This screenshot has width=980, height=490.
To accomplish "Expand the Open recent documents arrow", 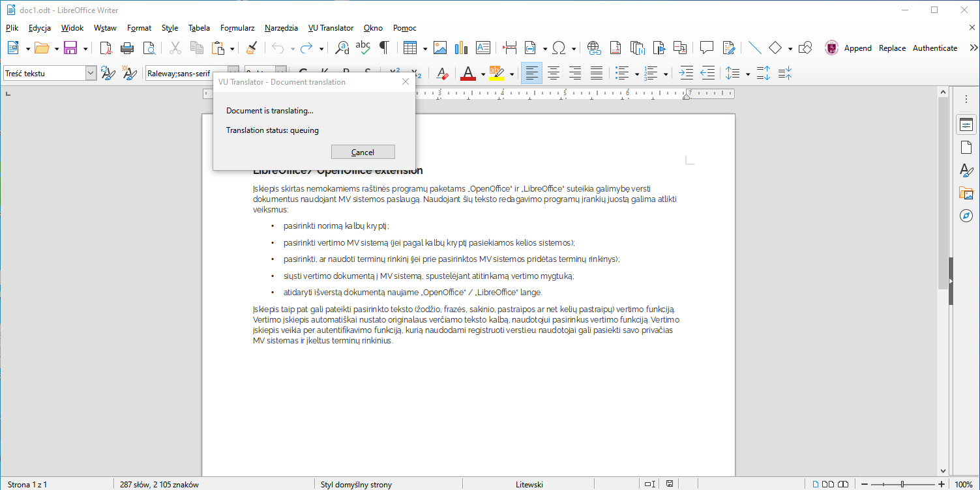I will tap(56, 48).
